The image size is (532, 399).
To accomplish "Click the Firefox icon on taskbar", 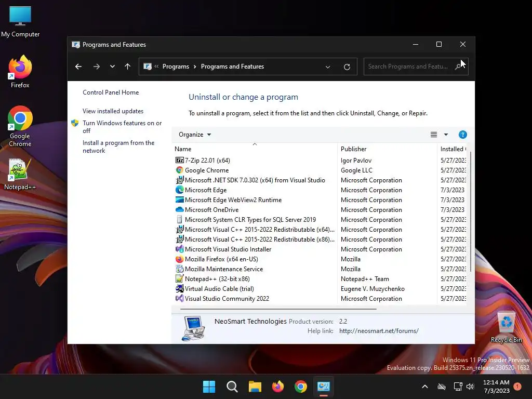I will click(278, 387).
